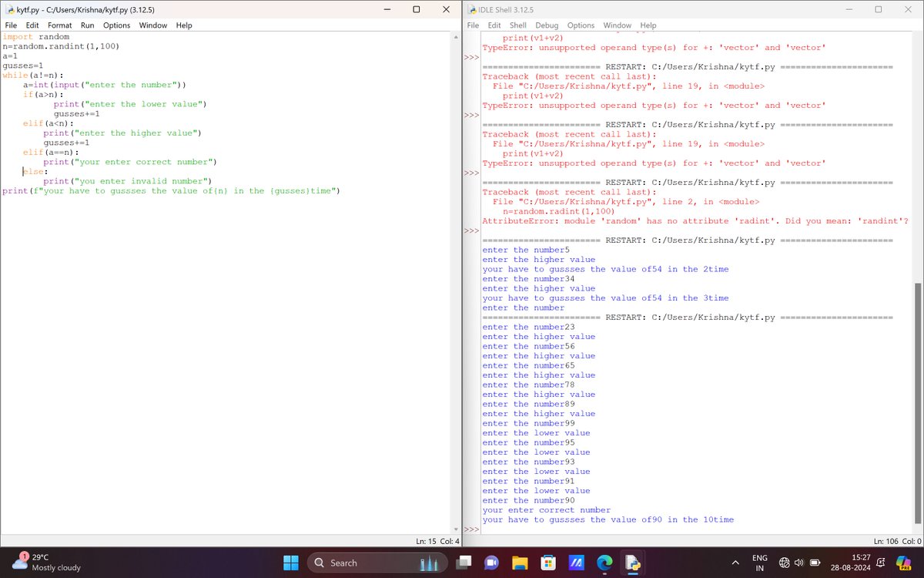Click the Windows Search box
Viewport: 924px width, 578px height.
tap(377, 563)
